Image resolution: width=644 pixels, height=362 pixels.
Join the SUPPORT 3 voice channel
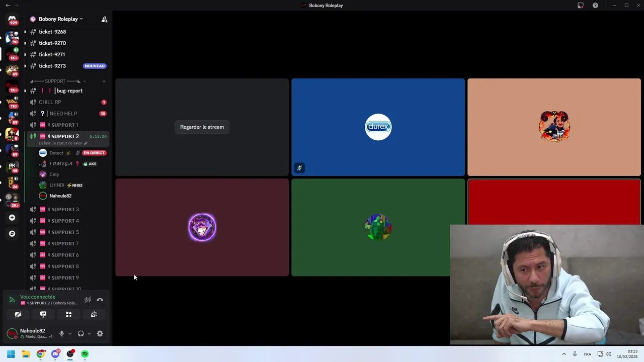pyautogui.click(x=67, y=209)
